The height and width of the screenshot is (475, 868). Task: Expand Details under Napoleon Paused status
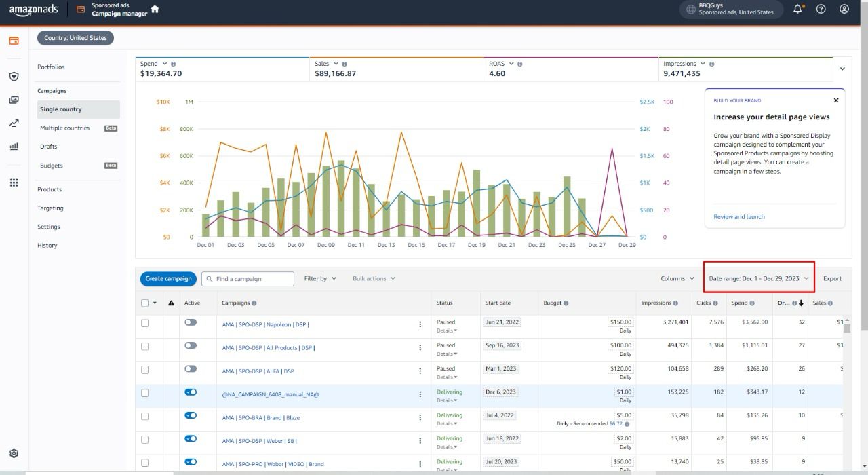click(x=446, y=330)
